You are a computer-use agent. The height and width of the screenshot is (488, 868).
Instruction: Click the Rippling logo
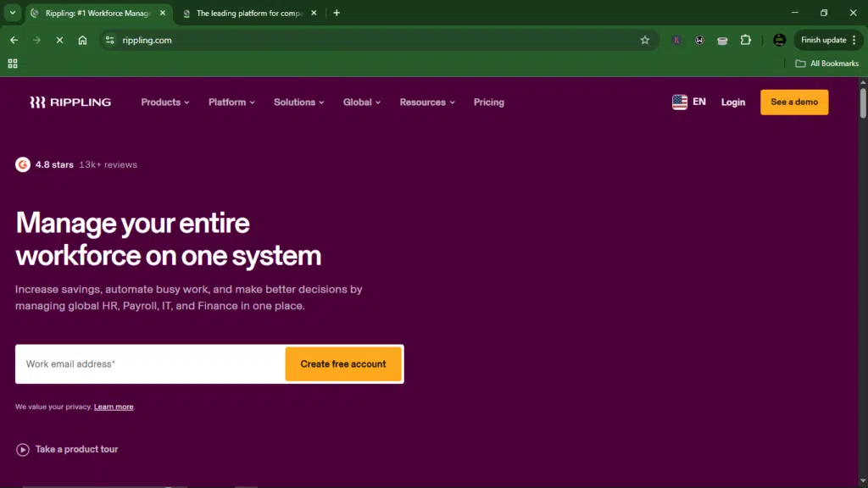(x=70, y=102)
